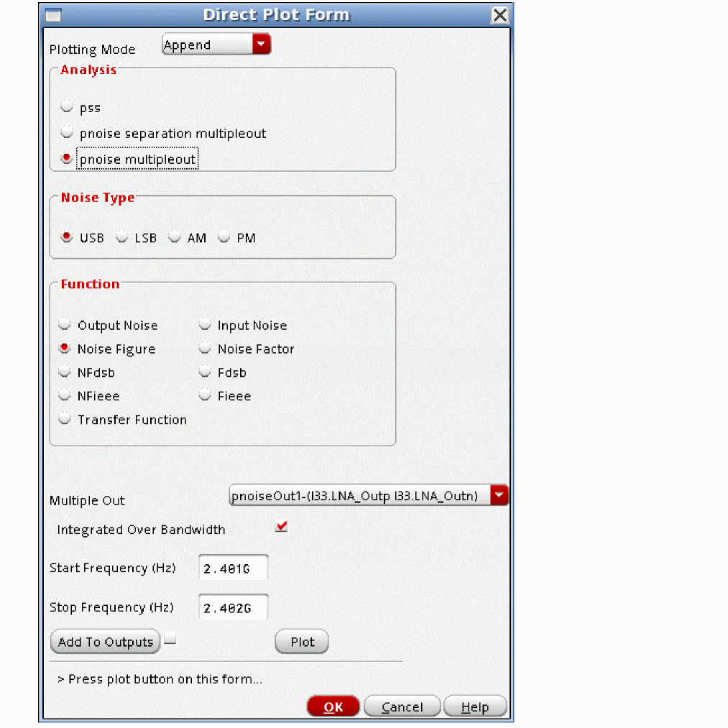Open the window menu icon in title bar
728x728 pixels.
(x=53, y=15)
